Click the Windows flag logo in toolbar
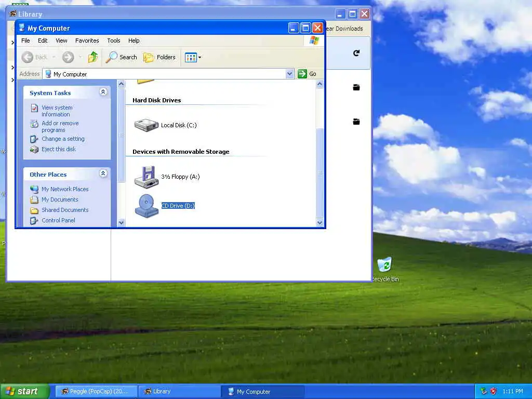This screenshot has height=399, width=532. (314, 41)
